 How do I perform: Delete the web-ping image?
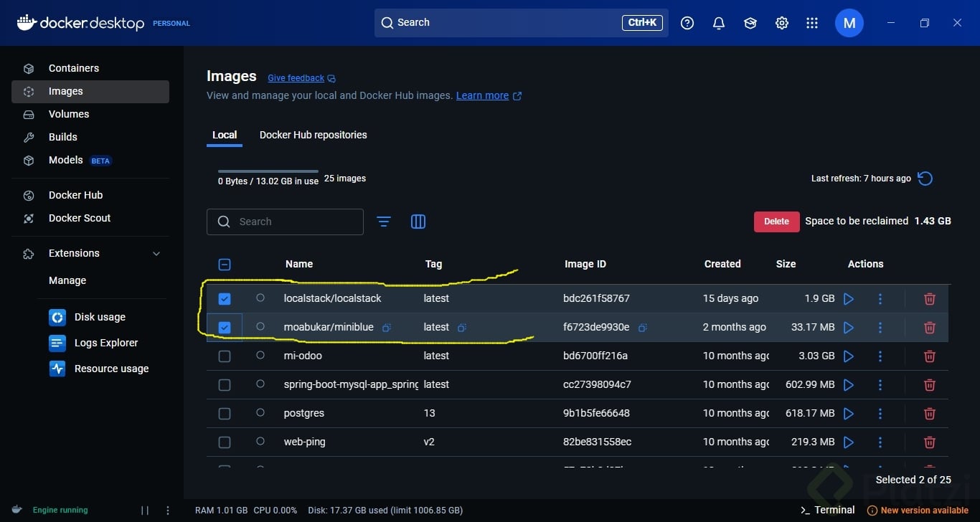point(930,442)
